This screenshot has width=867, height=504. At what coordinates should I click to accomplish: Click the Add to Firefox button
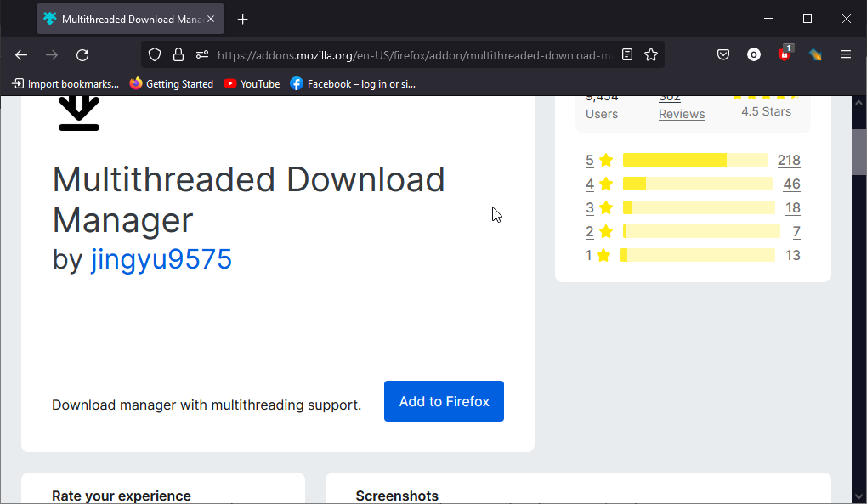pos(444,401)
